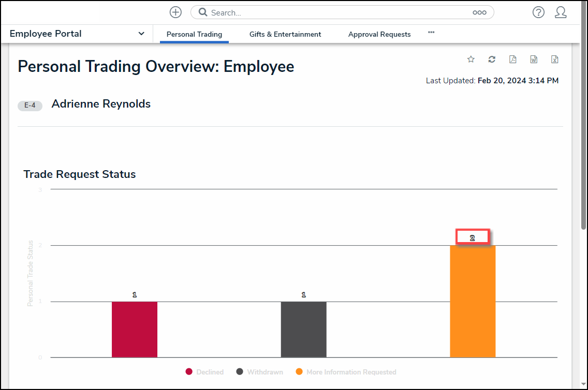Switch to Gifts & Entertainment tab
Viewport: 588px width, 390px height.
pyautogui.click(x=285, y=35)
